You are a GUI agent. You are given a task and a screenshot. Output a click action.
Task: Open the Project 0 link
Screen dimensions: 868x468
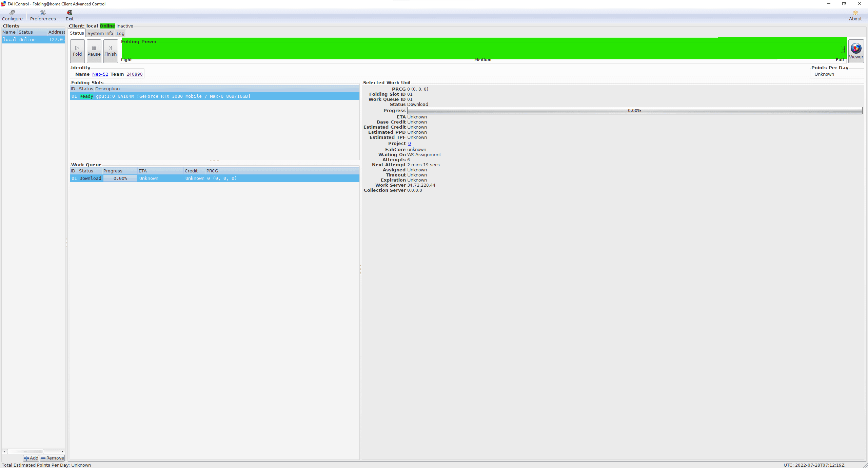[x=409, y=143]
